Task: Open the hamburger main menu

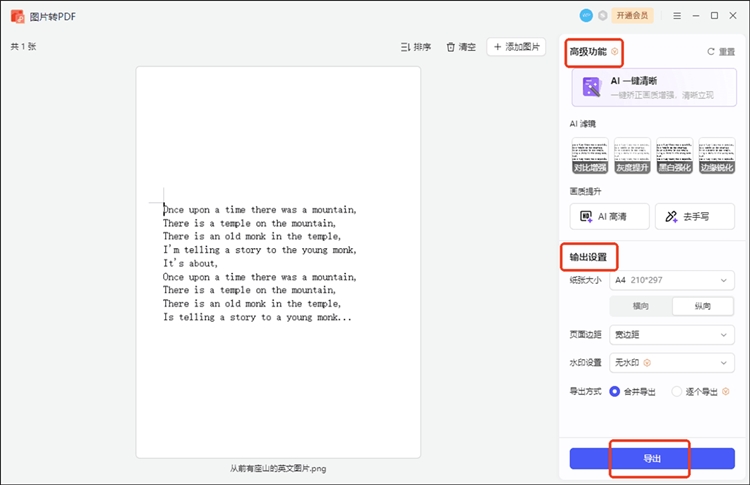Action: [677, 16]
